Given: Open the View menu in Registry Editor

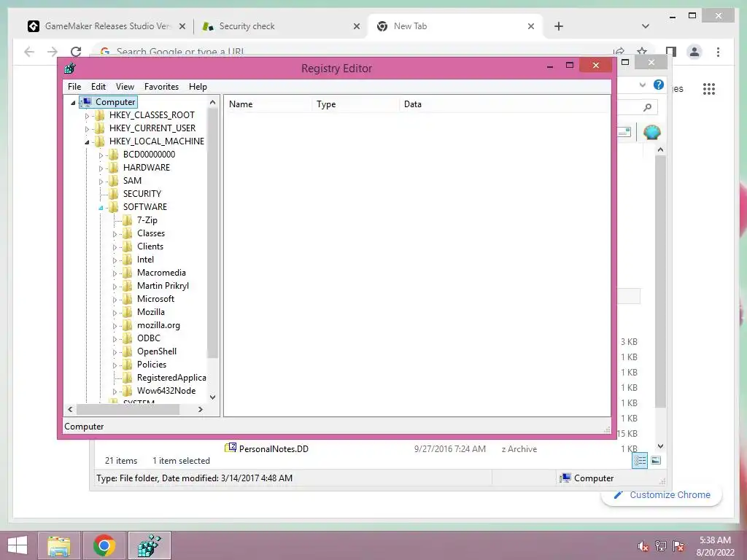Looking at the screenshot, I should [125, 87].
